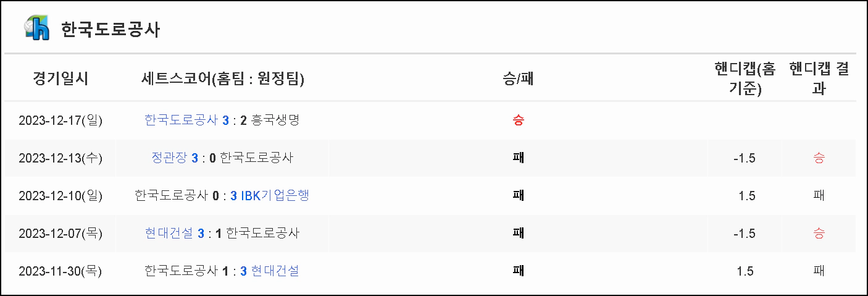868x296 pixels.
Task: Click handicap value -1.5 in 정관장 row
Action: tap(744, 158)
